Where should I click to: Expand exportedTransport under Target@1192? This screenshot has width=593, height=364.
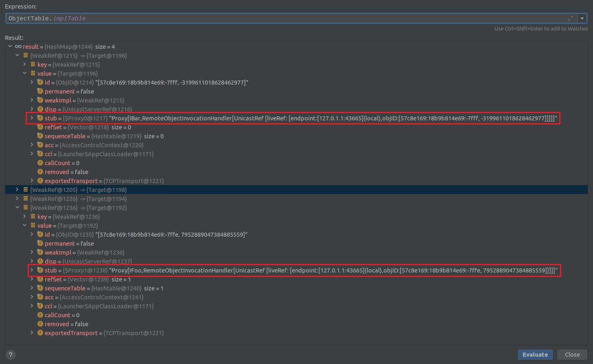point(32,333)
